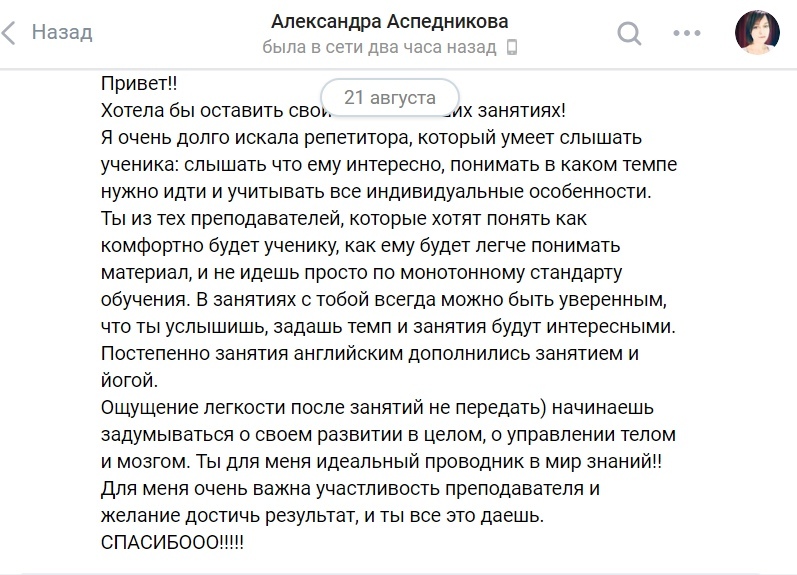Click the line starting 'Постепенно занятия английским'
This screenshot has width=797, height=575.
[370, 353]
